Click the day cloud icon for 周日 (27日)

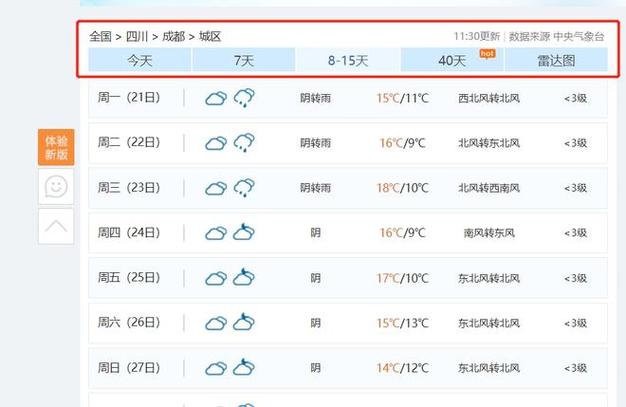[x=216, y=368]
